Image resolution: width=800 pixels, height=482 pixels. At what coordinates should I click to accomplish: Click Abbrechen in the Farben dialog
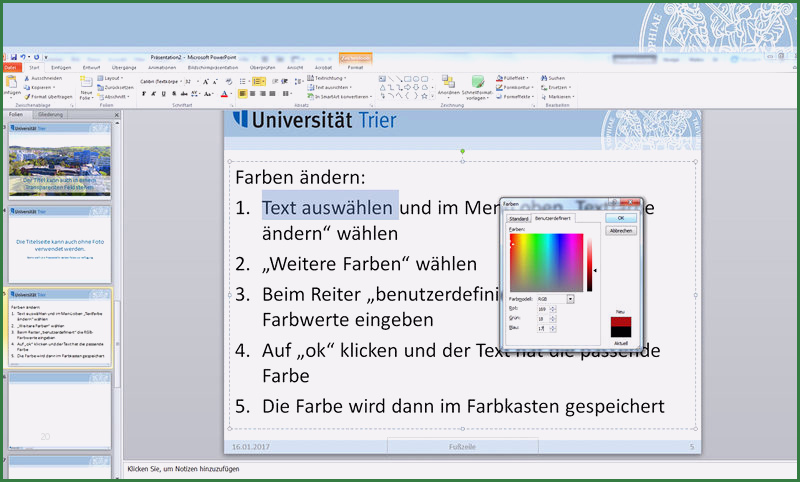tap(621, 230)
